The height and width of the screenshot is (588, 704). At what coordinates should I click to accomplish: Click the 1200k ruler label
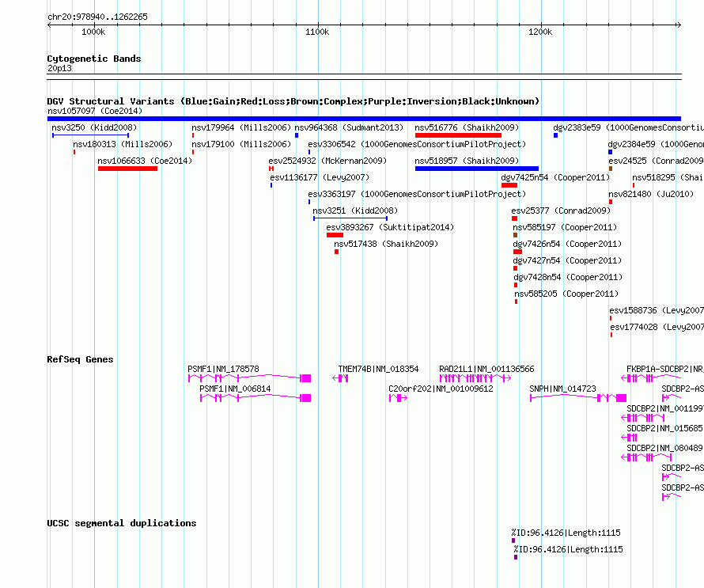(540, 32)
